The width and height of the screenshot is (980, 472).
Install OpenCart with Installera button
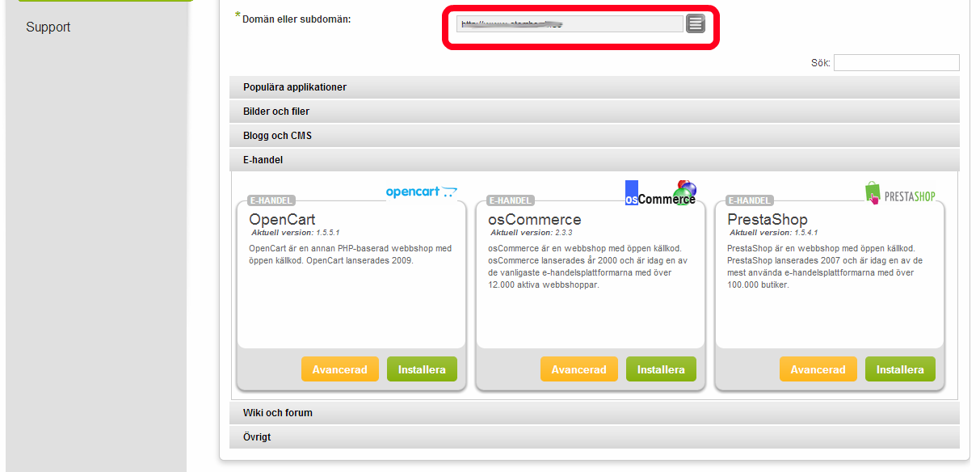click(x=422, y=369)
